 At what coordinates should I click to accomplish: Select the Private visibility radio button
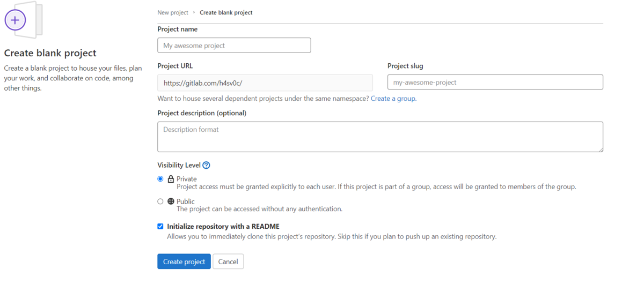(x=160, y=179)
